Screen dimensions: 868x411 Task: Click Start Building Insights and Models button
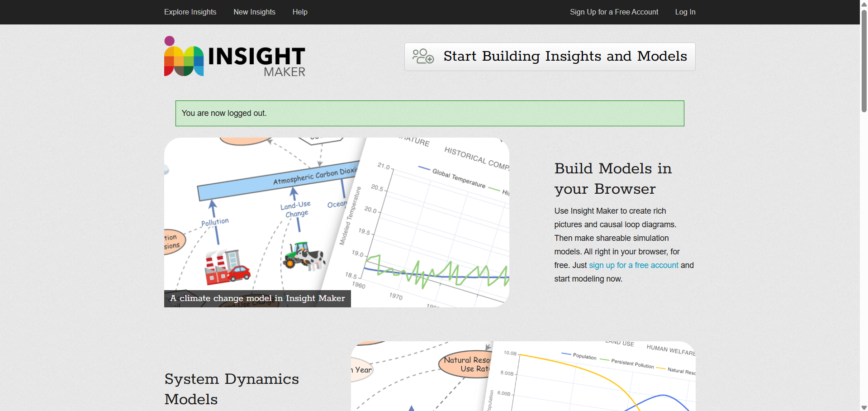[550, 57]
